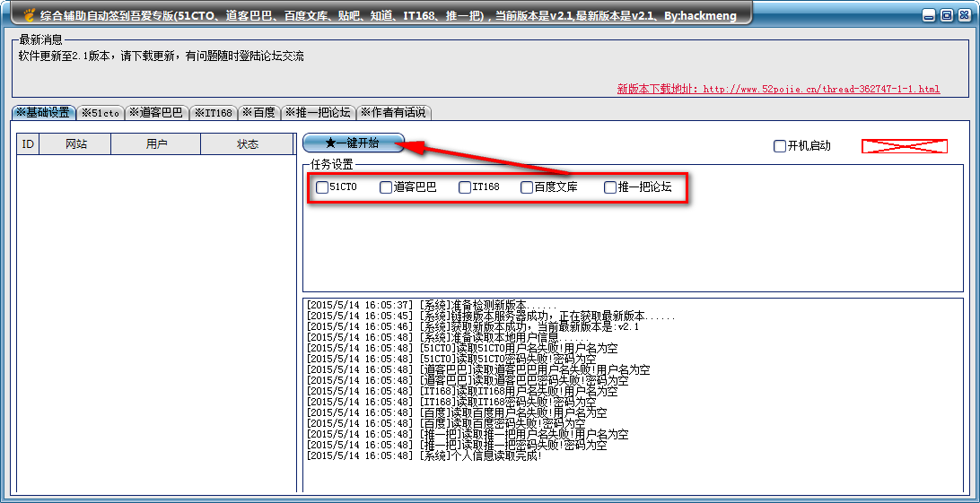The width and height of the screenshot is (980, 503).
Task: Click the log line 个人信息读取完成
Action: point(425,455)
